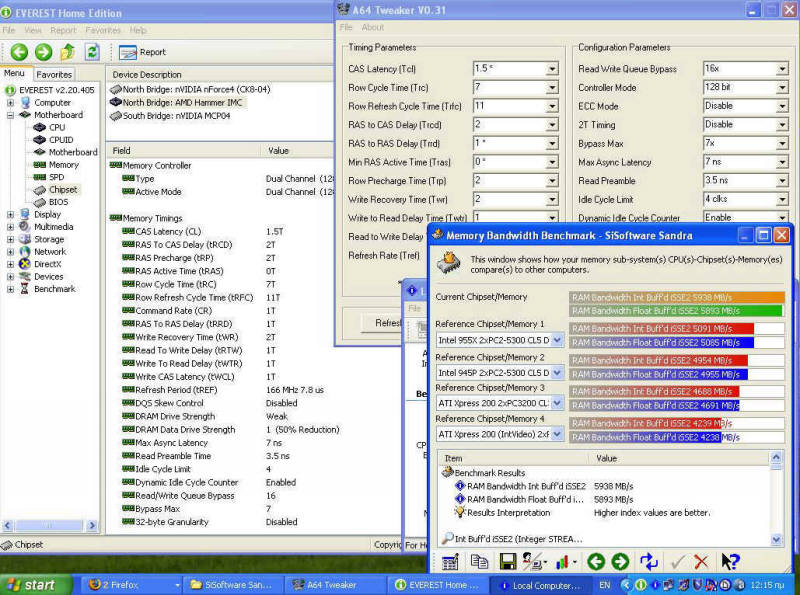Switch to the Favorites tab in EVEREST
The width and height of the screenshot is (800, 595).
54,75
